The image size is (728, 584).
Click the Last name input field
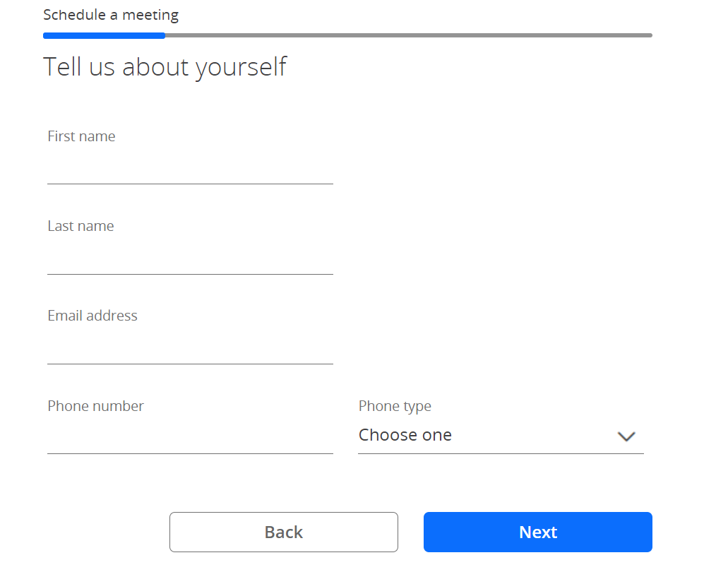[190, 258]
